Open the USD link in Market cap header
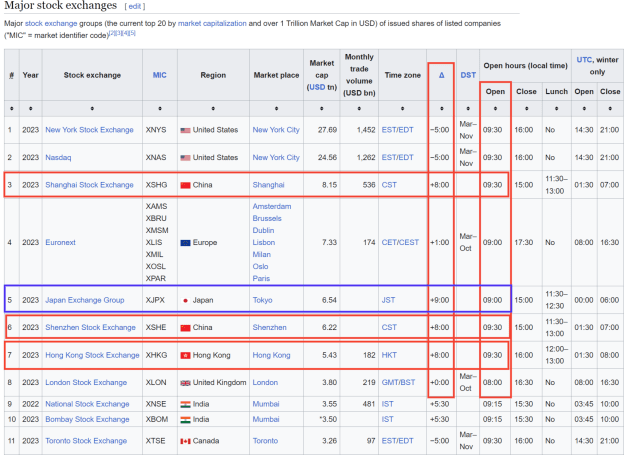The height and width of the screenshot is (455, 625). coord(317,87)
